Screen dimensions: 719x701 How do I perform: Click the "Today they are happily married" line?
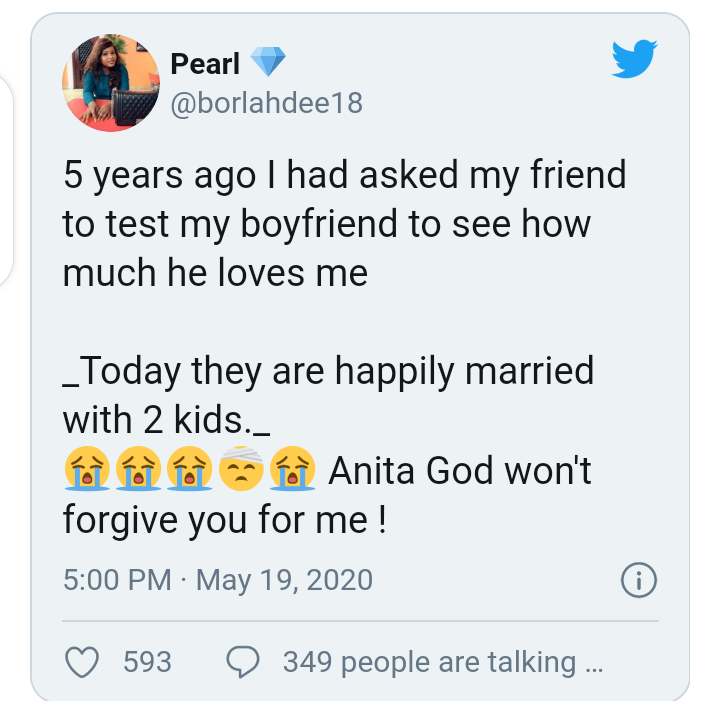[330, 372]
